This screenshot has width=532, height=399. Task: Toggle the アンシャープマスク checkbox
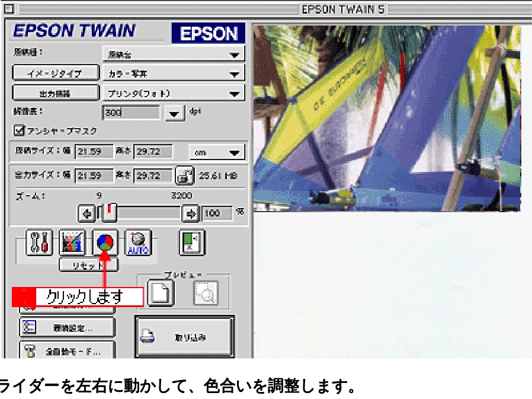tap(19, 130)
